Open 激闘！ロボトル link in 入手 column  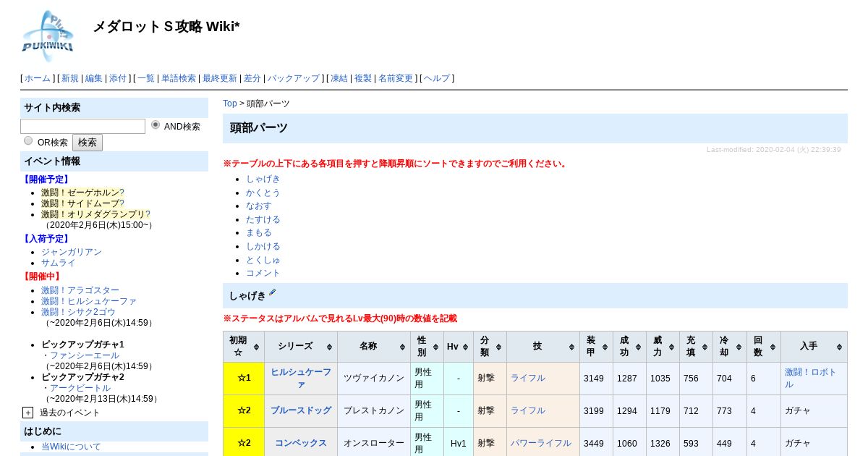pyautogui.click(x=810, y=378)
